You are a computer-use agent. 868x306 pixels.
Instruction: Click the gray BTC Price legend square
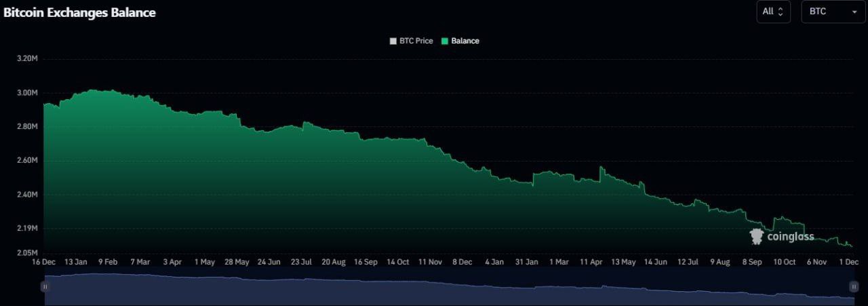tap(393, 41)
